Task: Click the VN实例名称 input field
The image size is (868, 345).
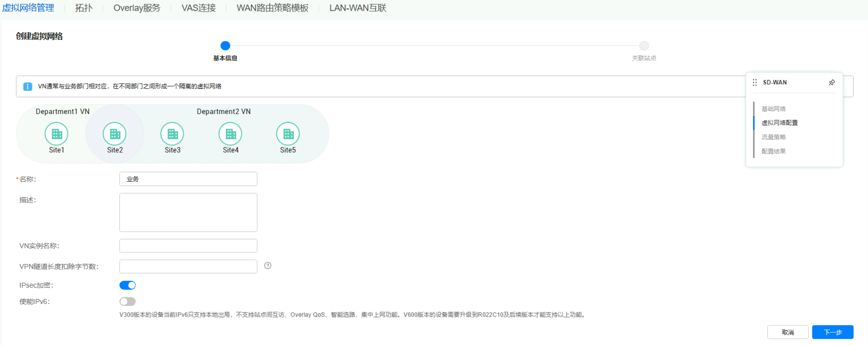Action: pyautogui.click(x=188, y=246)
